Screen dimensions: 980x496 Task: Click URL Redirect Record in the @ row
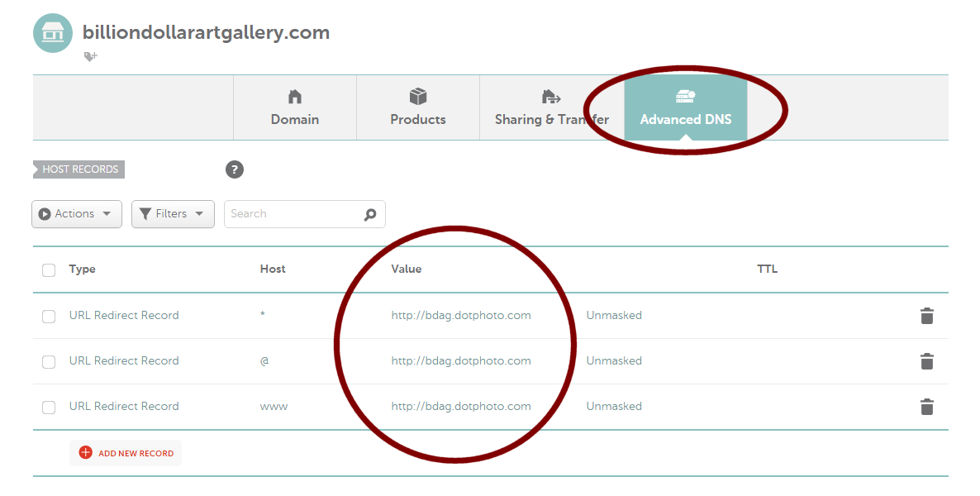124,361
